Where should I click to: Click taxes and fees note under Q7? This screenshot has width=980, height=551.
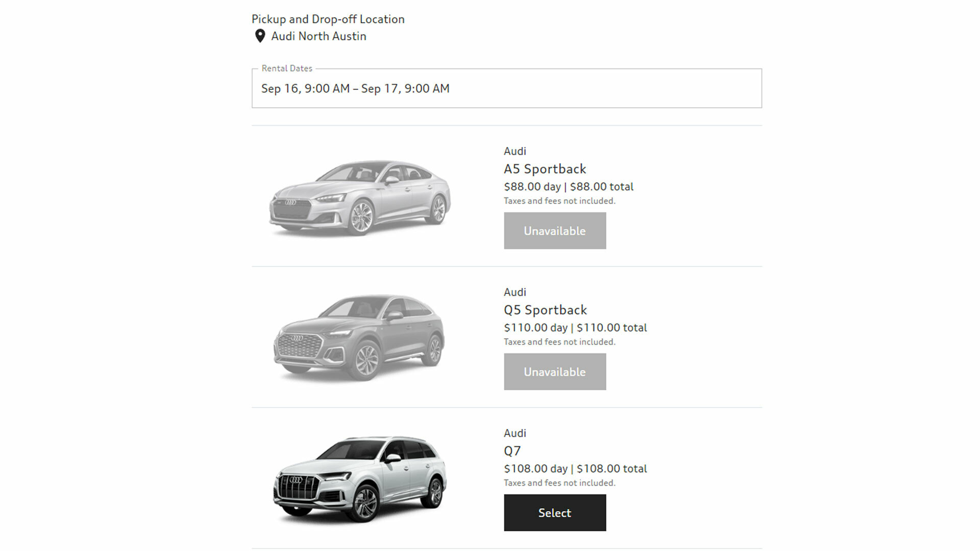(559, 483)
